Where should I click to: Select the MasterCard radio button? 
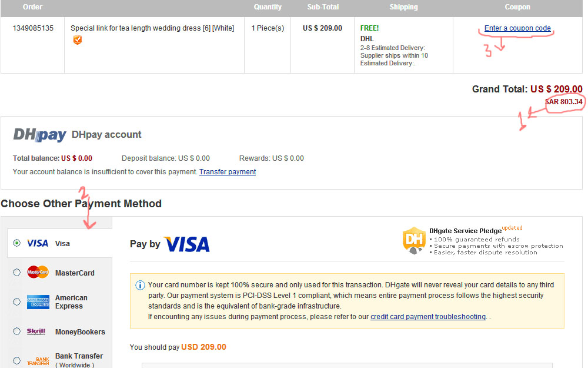16,273
